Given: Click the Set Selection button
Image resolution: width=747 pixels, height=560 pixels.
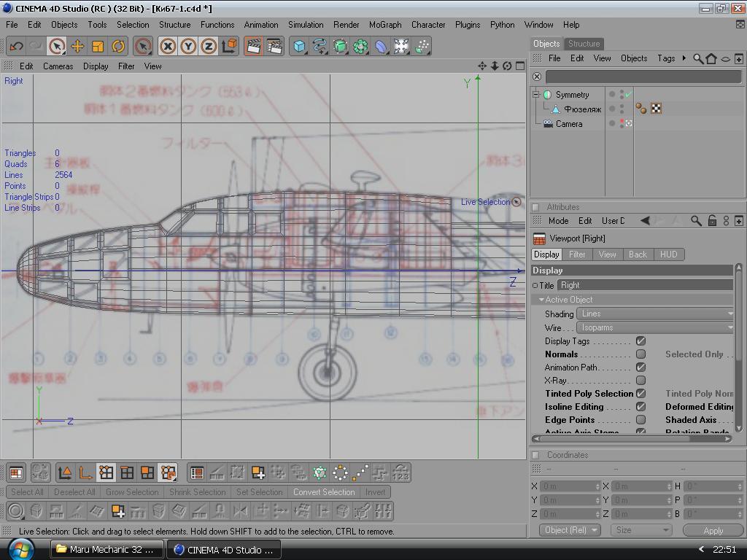Looking at the screenshot, I should [259, 492].
